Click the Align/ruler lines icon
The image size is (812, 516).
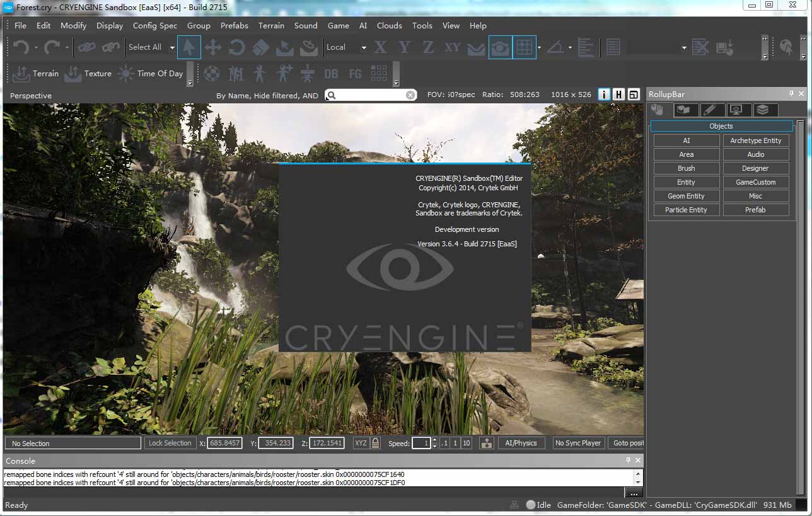[x=586, y=47]
